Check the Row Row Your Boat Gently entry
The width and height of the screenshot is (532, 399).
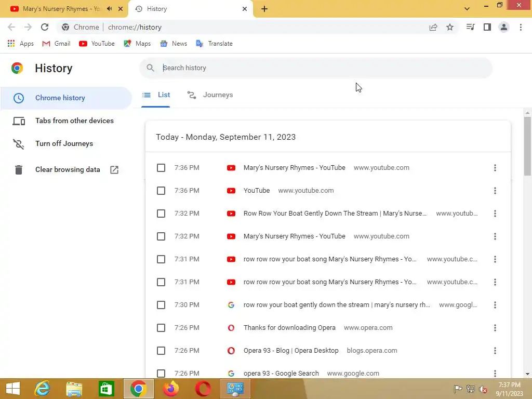pyautogui.click(x=161, y=214)
